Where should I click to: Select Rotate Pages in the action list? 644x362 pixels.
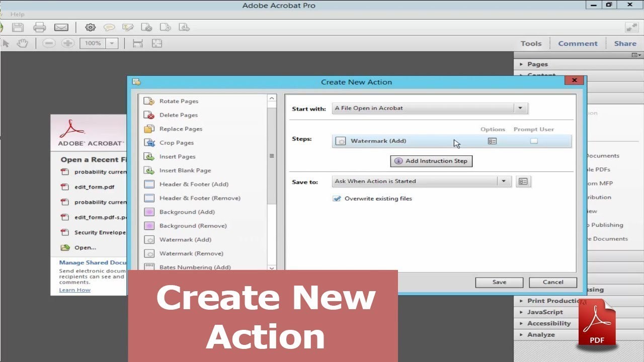179,101
